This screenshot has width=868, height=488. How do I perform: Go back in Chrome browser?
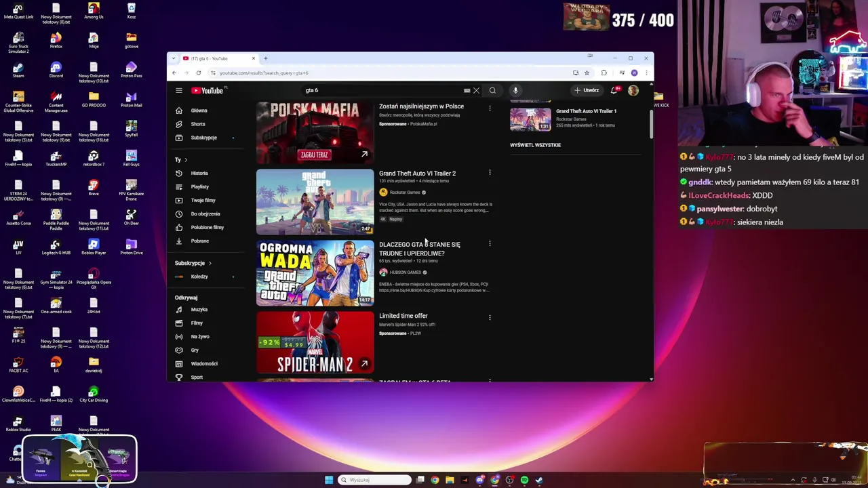pos(174,73)
